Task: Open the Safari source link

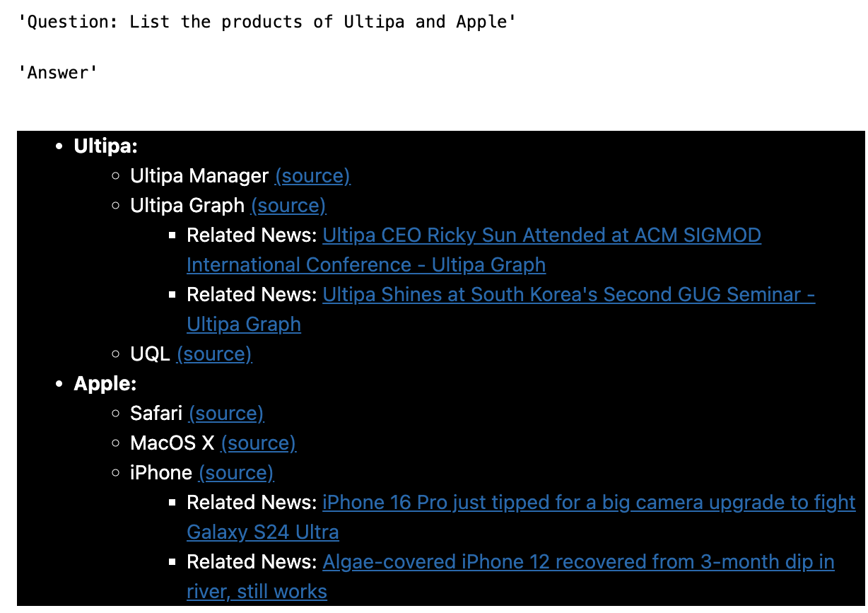Action: [x=225, y=414]
